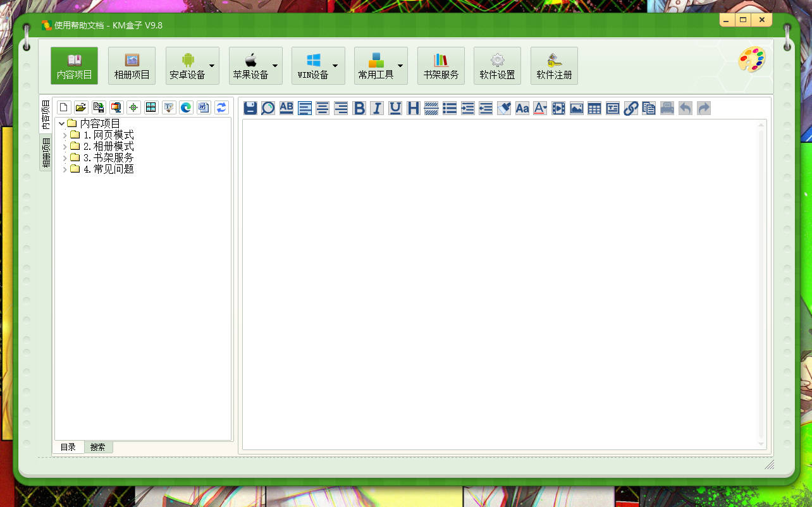
Task: Open the font color picker
Action: [x=539, y=108]
